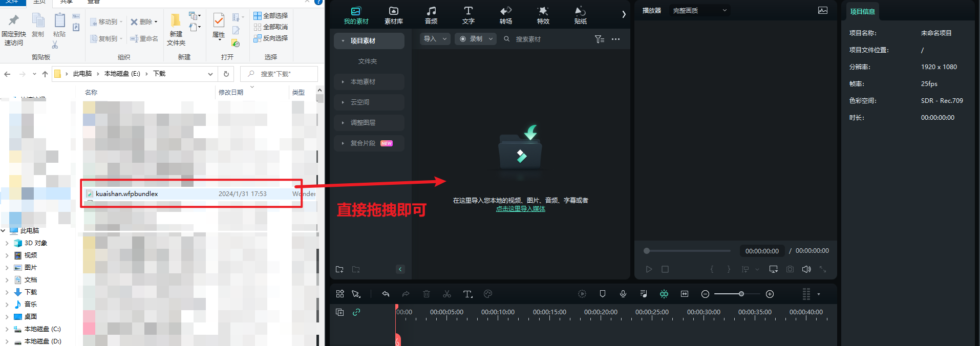
Task: Start voiceover with the microphone icon
Action: click(623, 294)
